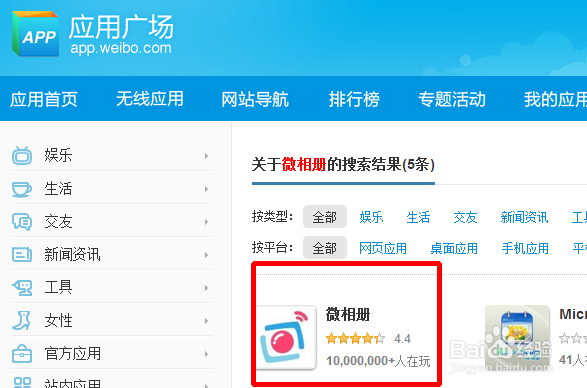Image resolution: width=587 pixels, height=388 pixels.
Task: Click the 生活 coffee cup icon
Action: pyautogui.click(x=22, y=189)
